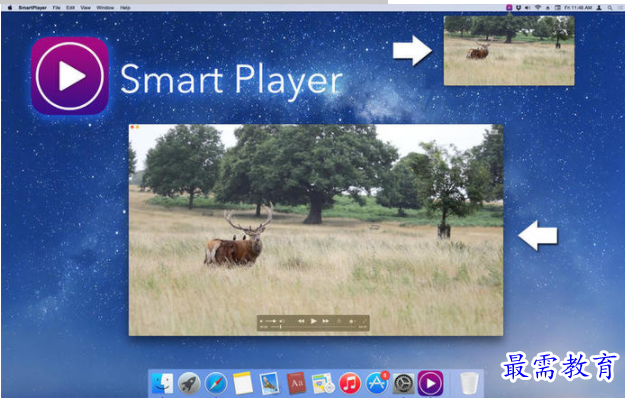Image resolution: width=625 pixels, height=398 pixels.
Task: Open the user account menu icon
Action: click(x=599, y=8)
